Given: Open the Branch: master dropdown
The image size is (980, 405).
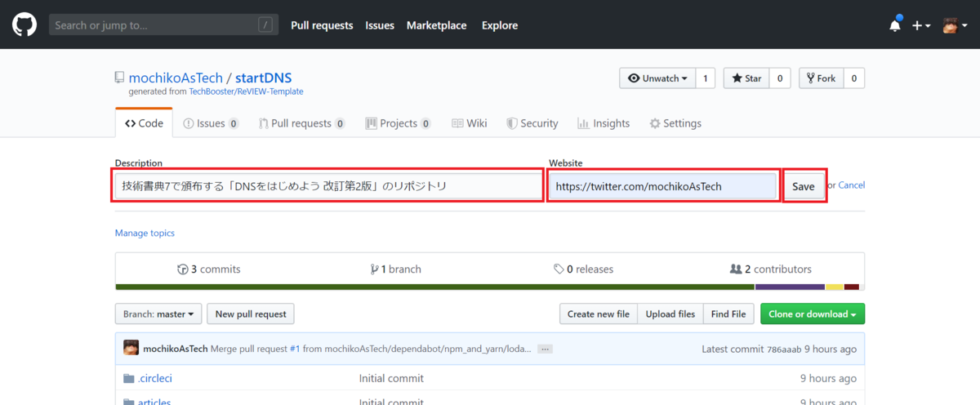Looking at the screenshot, I should [x=158, y=314].
